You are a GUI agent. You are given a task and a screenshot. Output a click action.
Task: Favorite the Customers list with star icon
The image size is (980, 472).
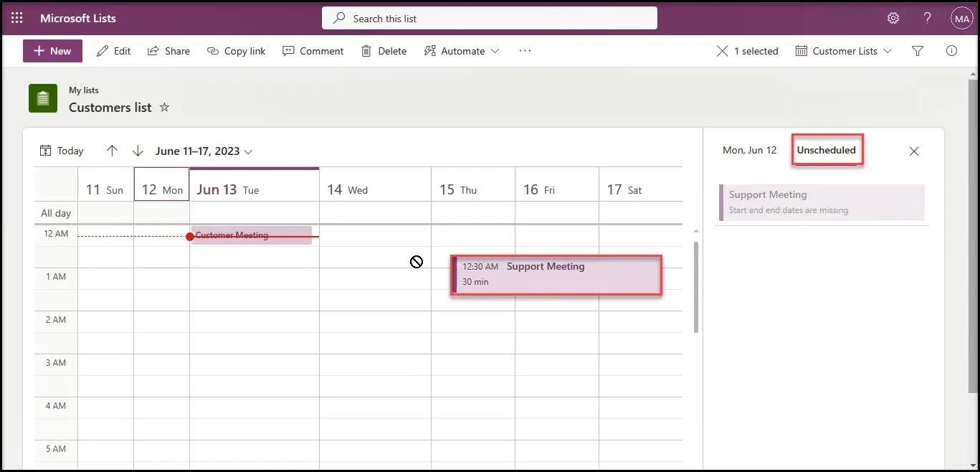[x=164, y=107]
